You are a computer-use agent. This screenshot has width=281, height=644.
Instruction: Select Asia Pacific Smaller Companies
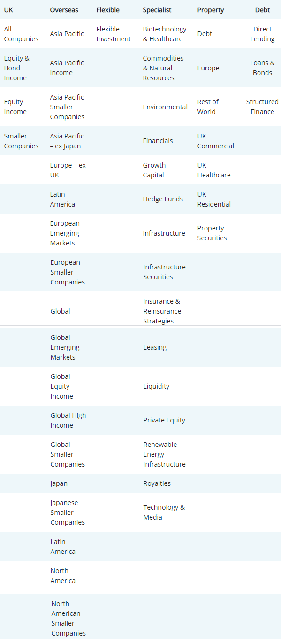coord(67,107)
